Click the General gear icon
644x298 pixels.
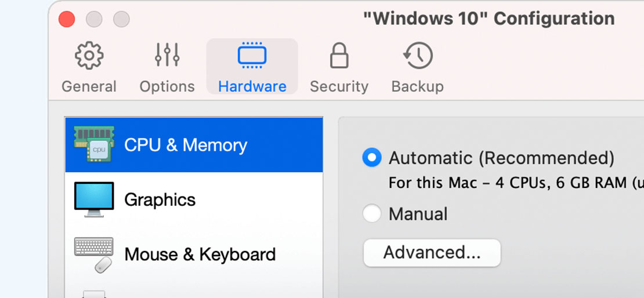coord(89,55)
